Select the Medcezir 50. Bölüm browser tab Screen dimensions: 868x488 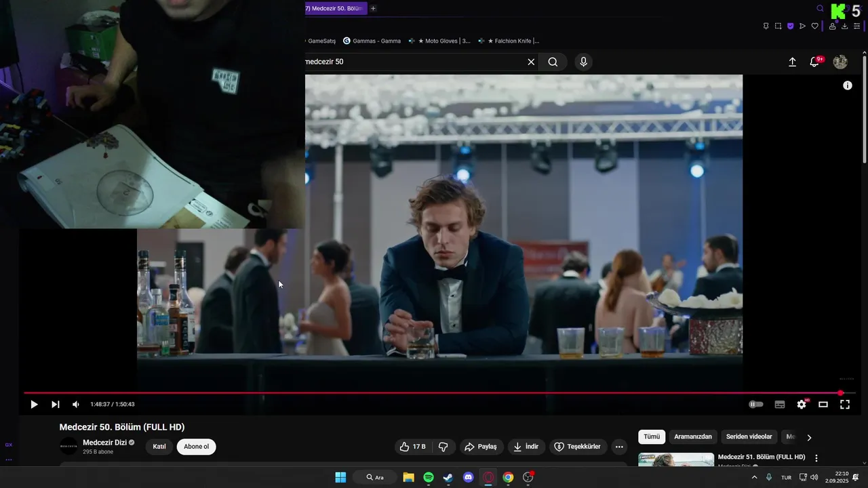[336, 8]
